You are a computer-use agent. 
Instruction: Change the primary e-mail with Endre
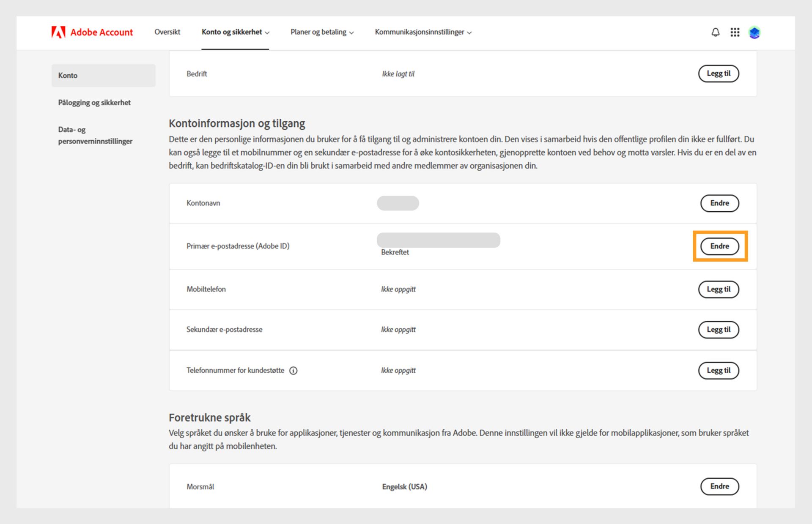[720, 246]
